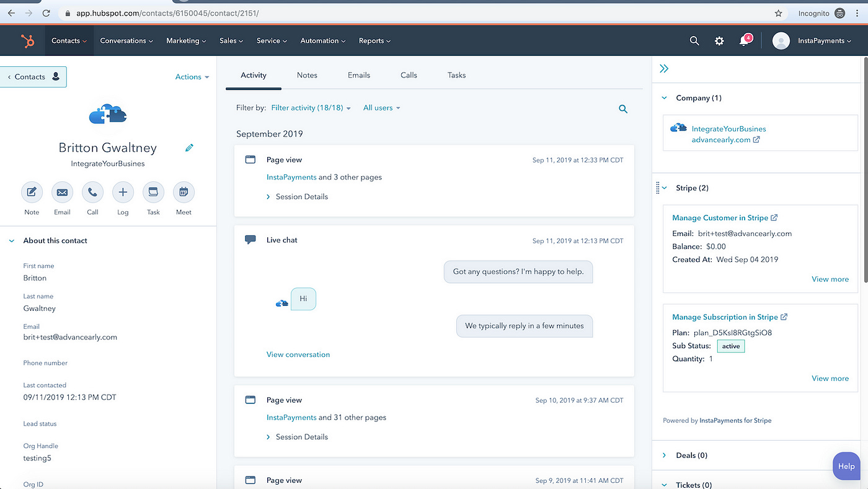Click the external link icon after Manage Customer in Stripe
Viewport: 868px width, 489px height.
click(774, 218)
